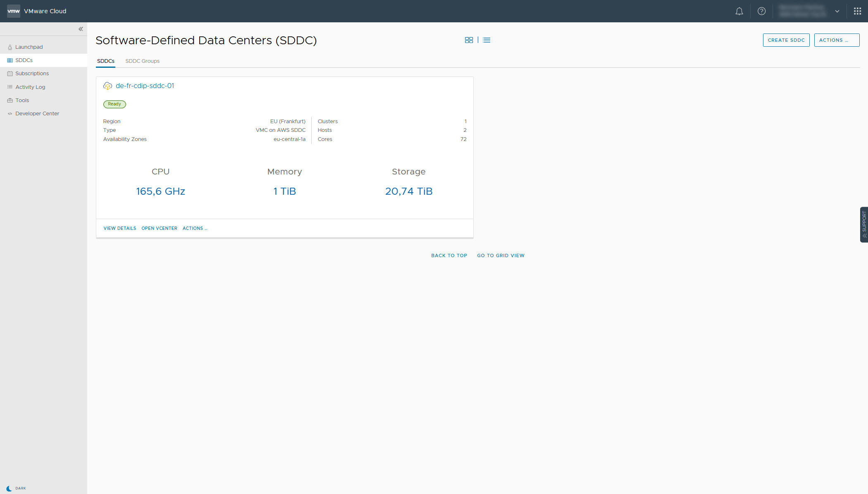Click the 1 TiB Memory value
The image size is (868, 494).
coord(285,191)
